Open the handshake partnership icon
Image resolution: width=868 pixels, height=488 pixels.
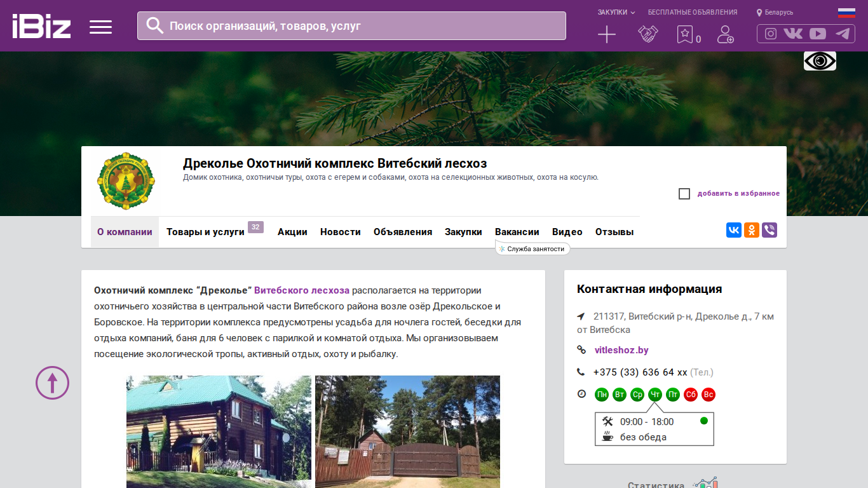click(648, 34)
